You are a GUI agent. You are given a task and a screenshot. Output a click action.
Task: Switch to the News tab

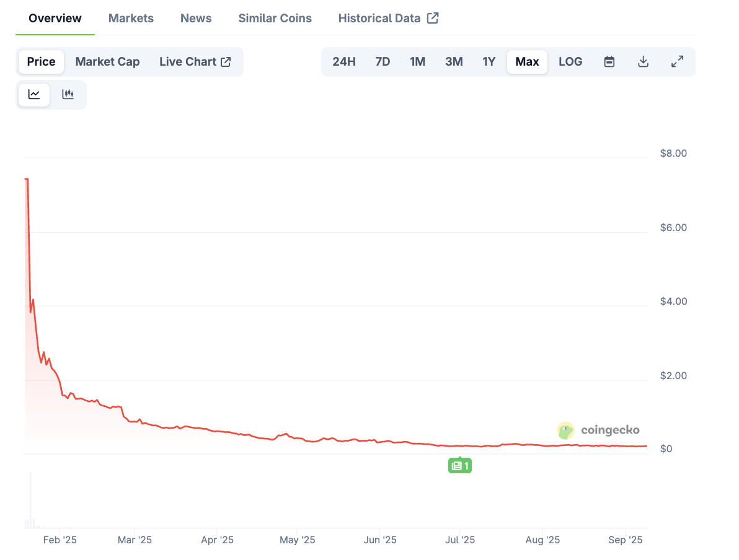click(196, 18)
